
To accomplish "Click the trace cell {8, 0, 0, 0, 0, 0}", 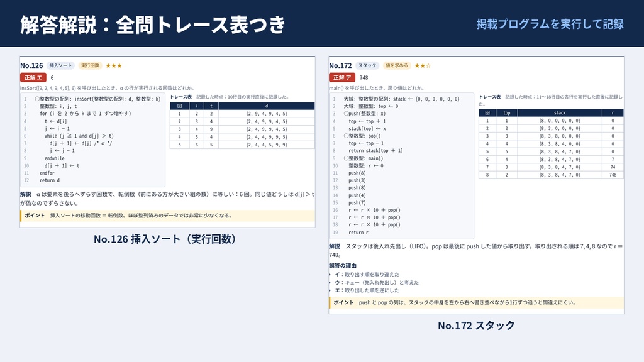I will 560,121.
